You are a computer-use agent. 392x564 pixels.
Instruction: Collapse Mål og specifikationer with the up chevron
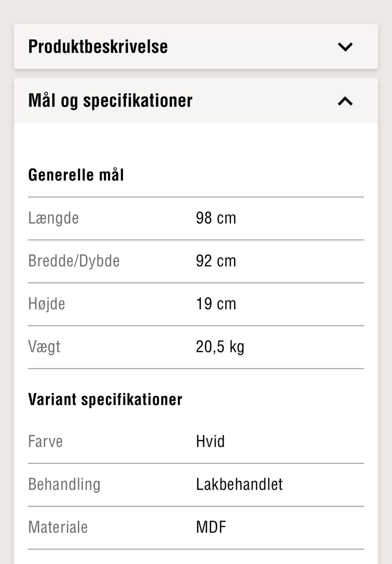(345, 101)
